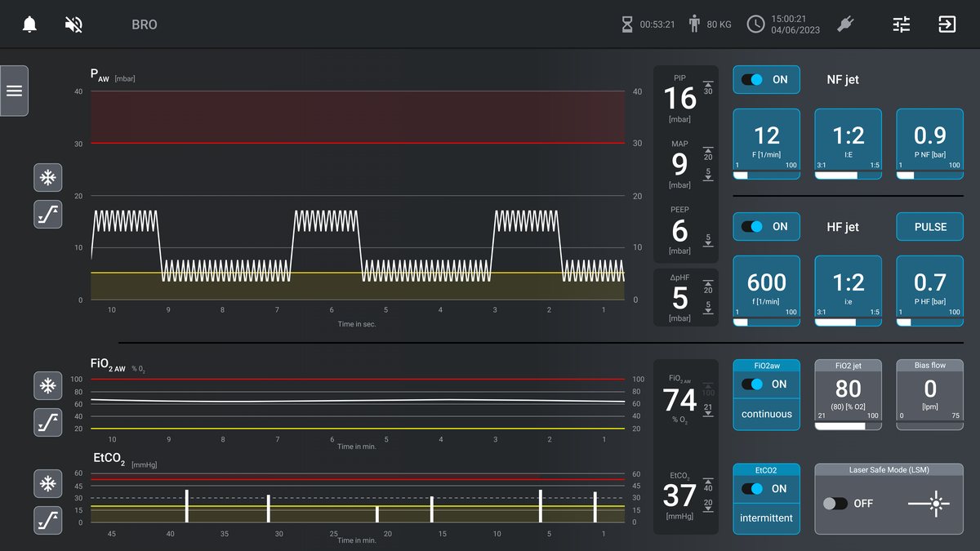Select FiO2aw continuous mode
Viewport: 980px width, 551px height.
(766, 414)
